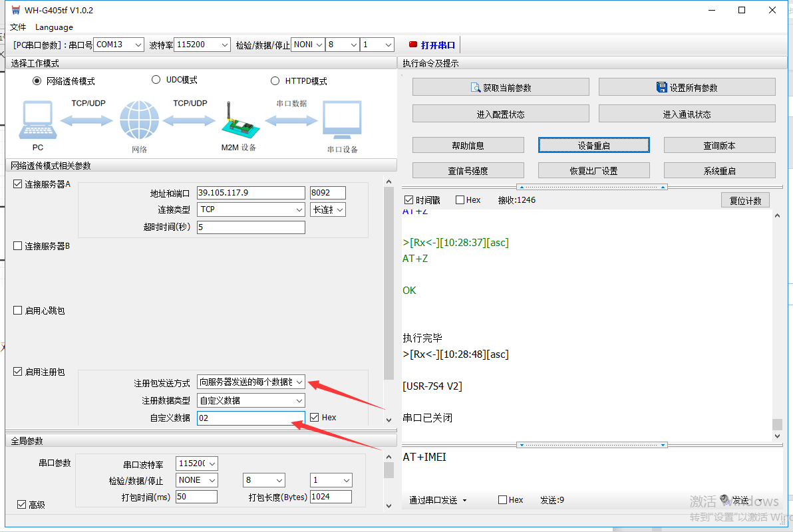Viewport: 793px width, 532px height.
Task: Enable the 连接服务器B checkbox
Action: [18, 246]
